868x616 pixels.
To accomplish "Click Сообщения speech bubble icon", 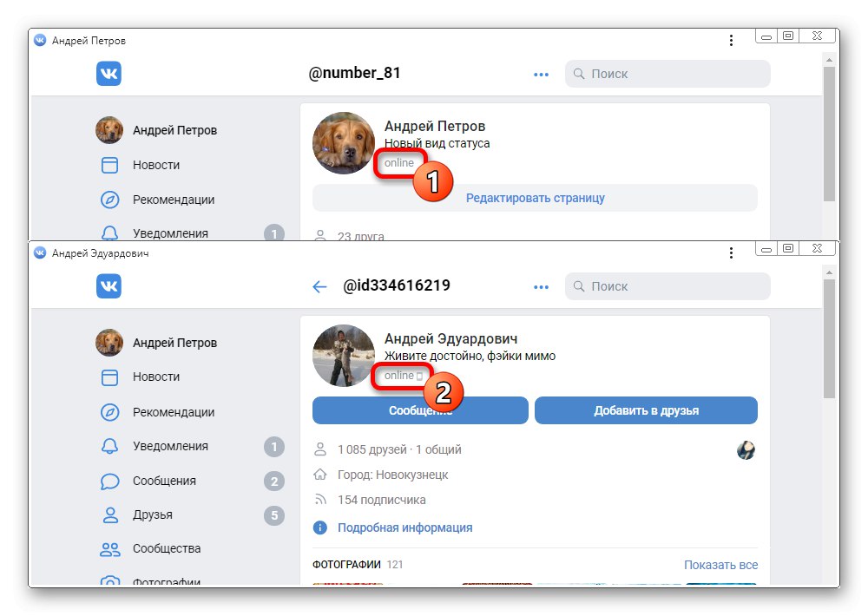I will (109, 481).
